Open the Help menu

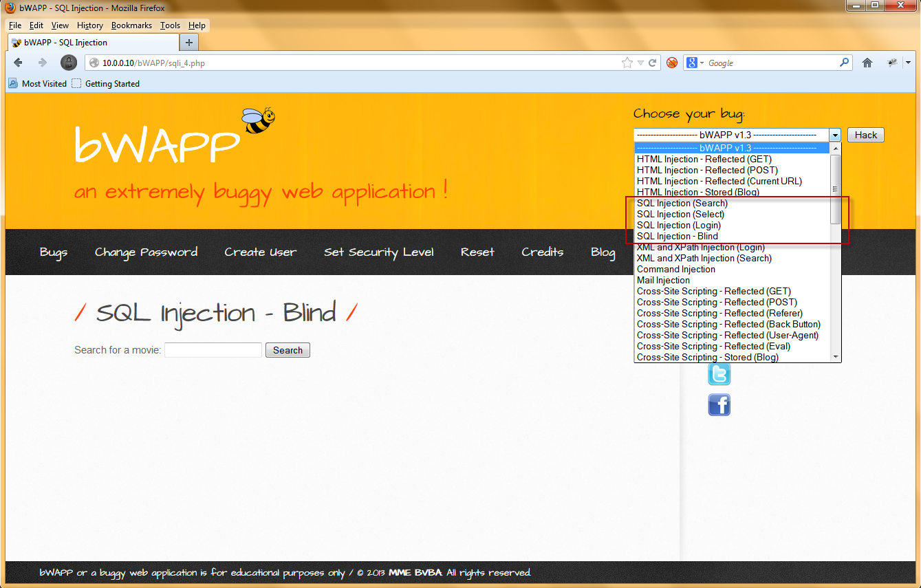pyautogui.click(x=197, y=25)
